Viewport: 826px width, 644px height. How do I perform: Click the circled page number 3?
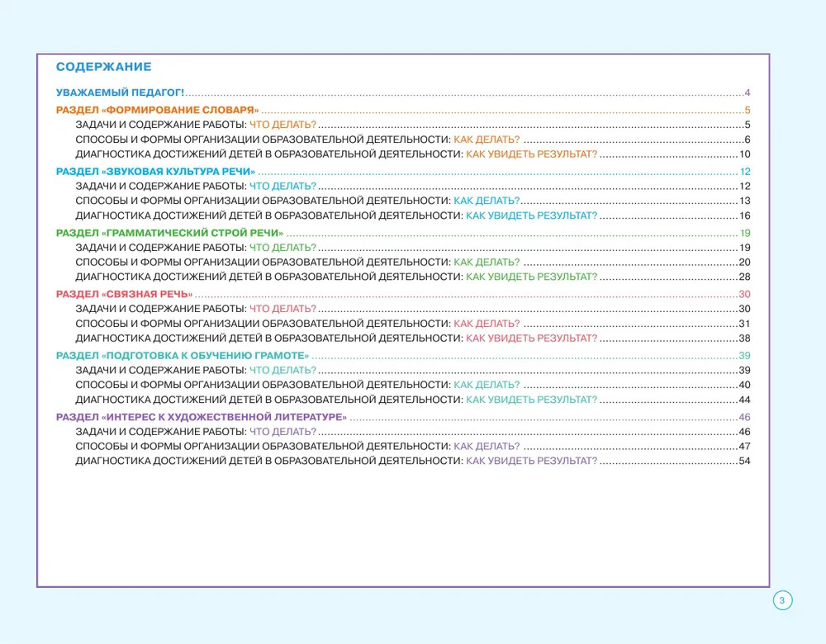tap(782, 600)
